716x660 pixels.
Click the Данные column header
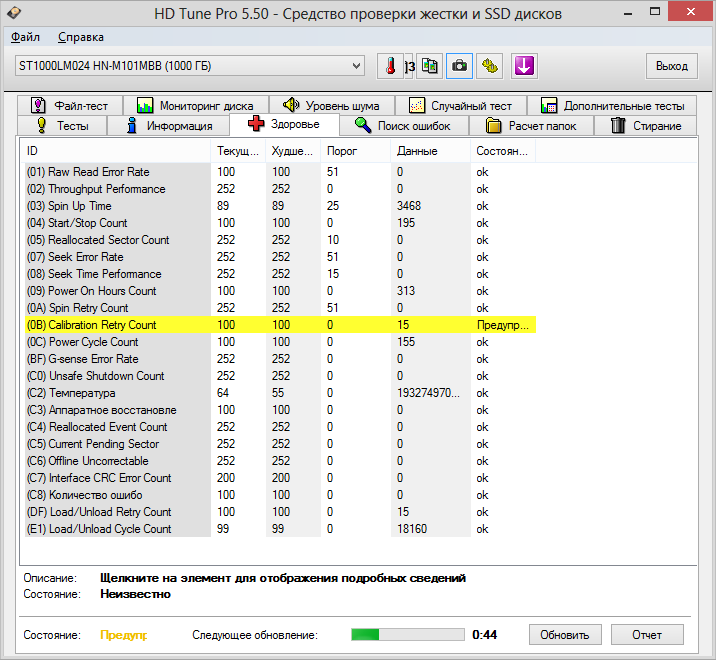pyautogui.click(x=430, y=151)
